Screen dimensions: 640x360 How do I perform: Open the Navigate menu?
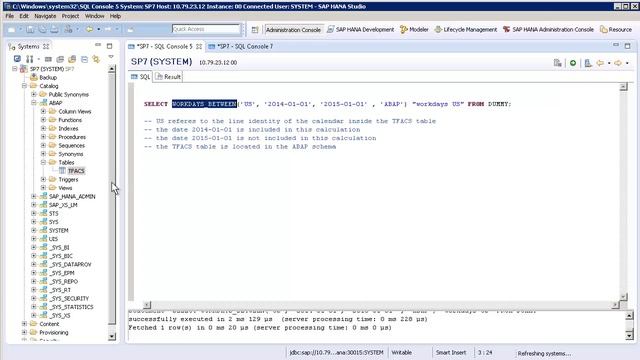point(45,16)
